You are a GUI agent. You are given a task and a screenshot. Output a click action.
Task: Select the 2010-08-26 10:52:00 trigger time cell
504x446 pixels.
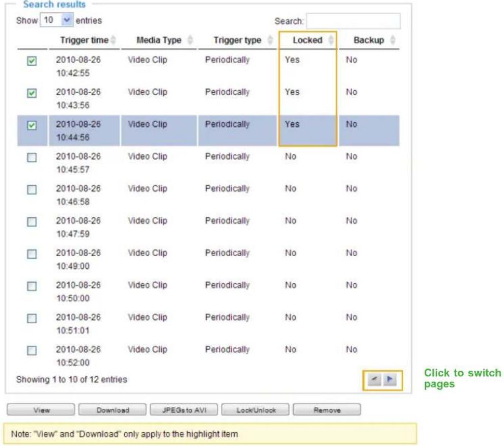78,356
